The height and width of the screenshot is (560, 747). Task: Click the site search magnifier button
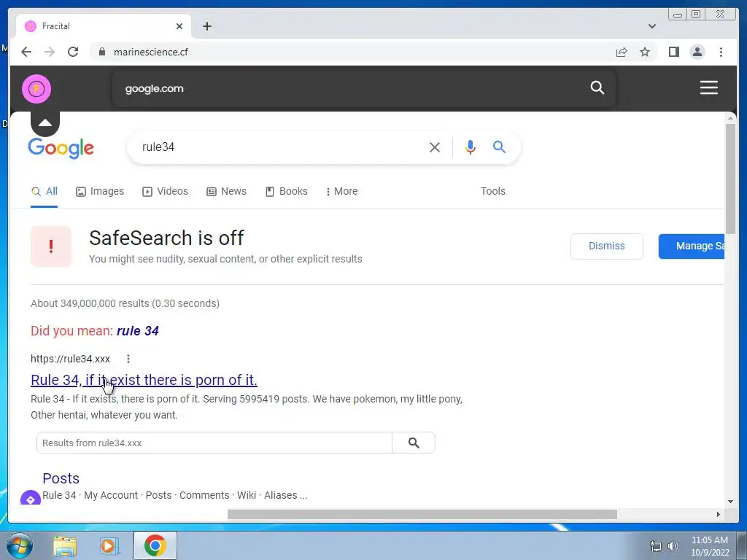point(414,443)
